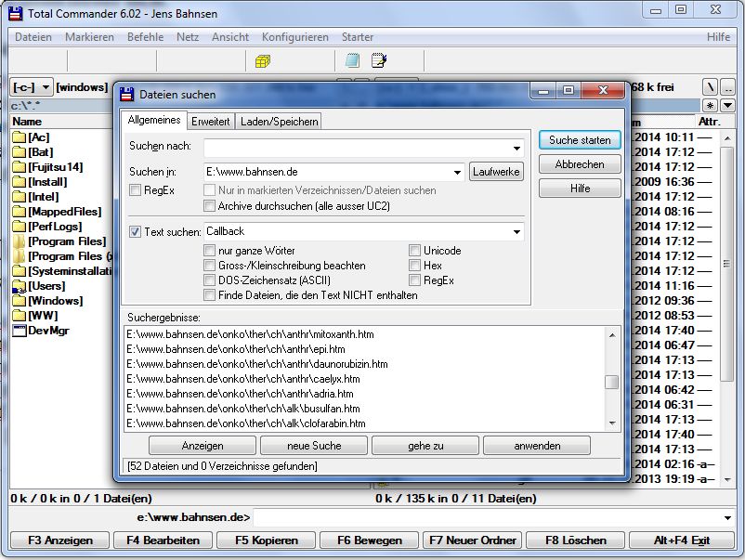
Task: Click the Dateien suchen dialog floppy icon
Action: [127, 94]
